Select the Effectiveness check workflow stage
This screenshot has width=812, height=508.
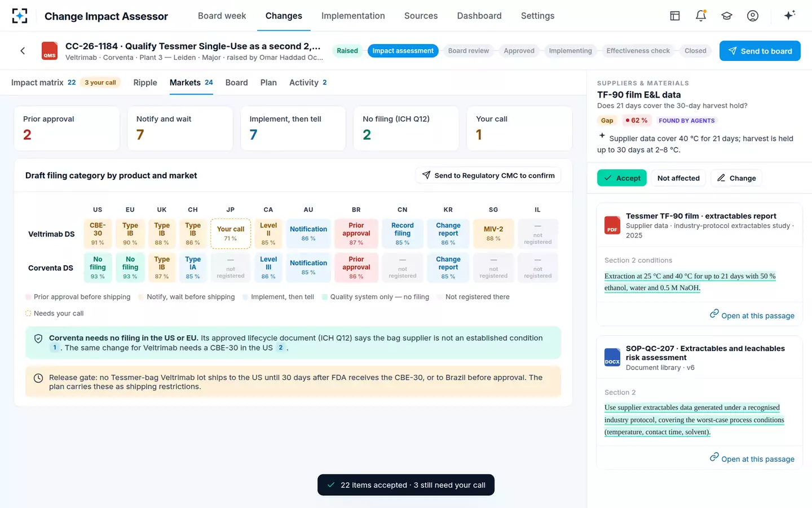638,51
